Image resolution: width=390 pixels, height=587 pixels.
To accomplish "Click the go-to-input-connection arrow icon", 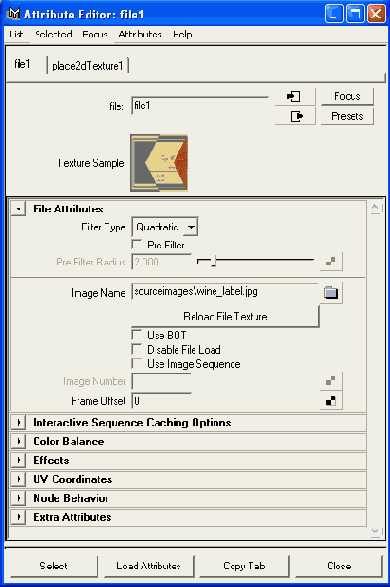I will click(x=295, y=97).
